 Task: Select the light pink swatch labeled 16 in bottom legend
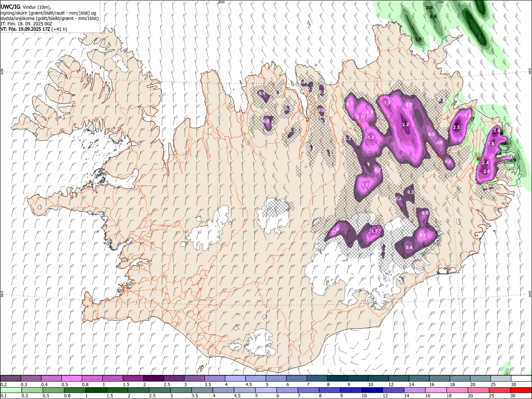point(436,390)
